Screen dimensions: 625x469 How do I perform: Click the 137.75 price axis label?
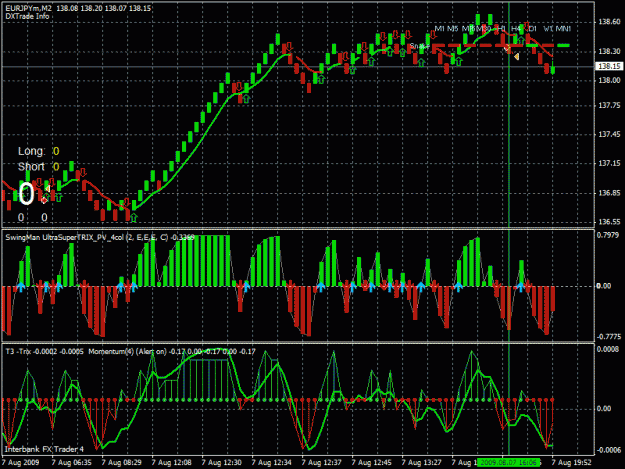(609, 105)
